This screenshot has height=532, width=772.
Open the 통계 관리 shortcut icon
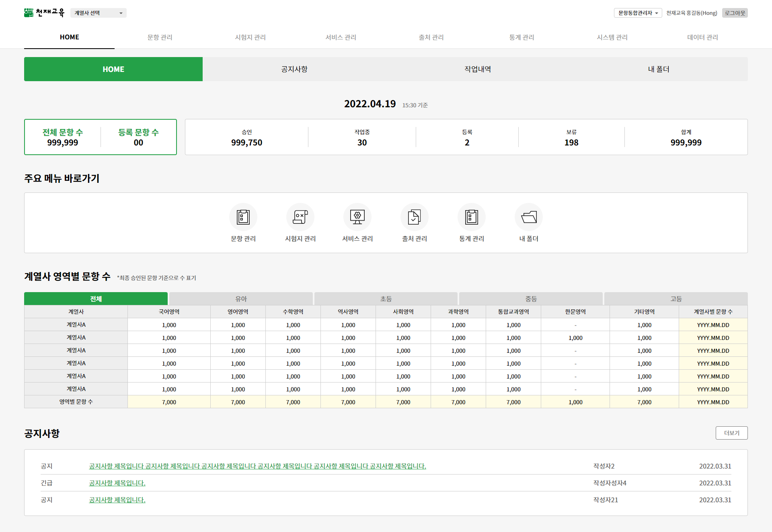(x=472, y=217)
